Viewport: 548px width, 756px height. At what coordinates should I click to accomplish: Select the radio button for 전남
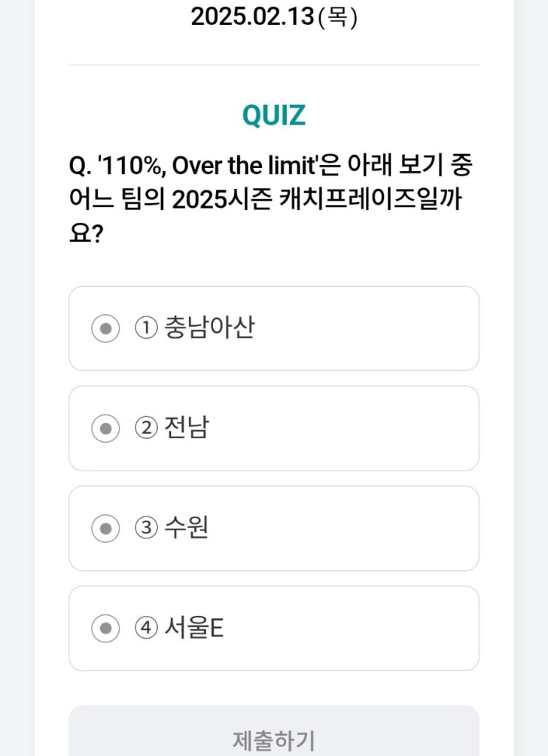pyautogui.click(x=105, y=429)
